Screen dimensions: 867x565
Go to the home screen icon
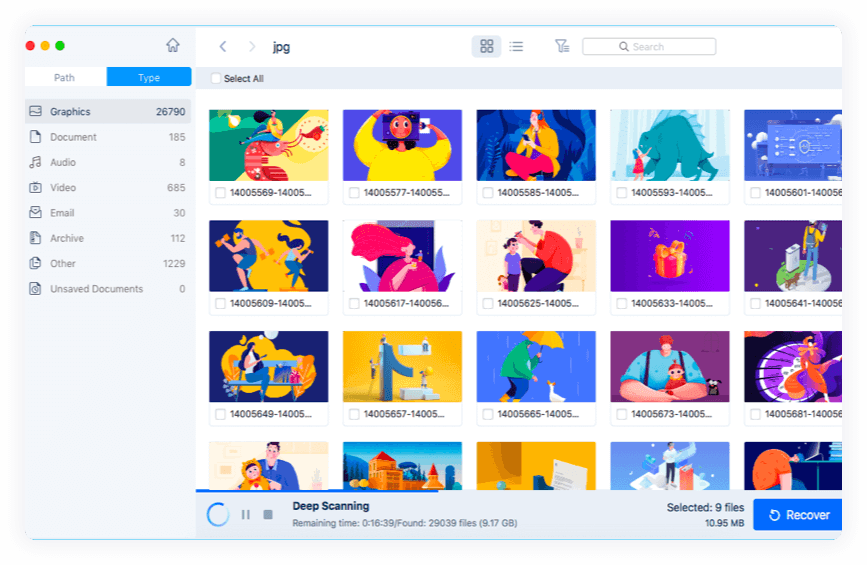[x=173, y=45]
